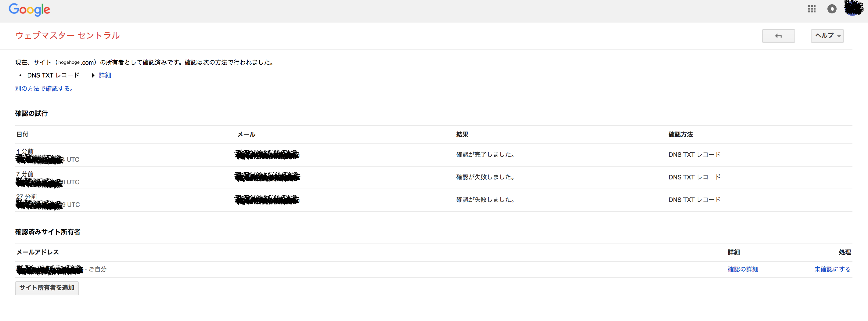Screen dimensions: 868x321
Task: Click 確認が失敗しました in the 27 分前 row
Action: (485, 200)
